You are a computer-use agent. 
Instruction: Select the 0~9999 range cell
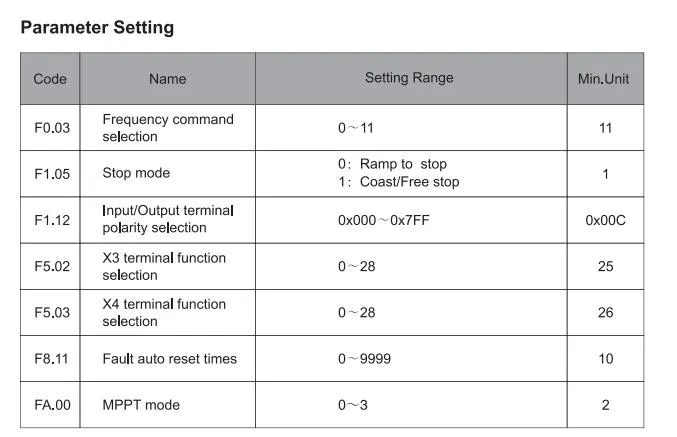[x=411, y=359]
